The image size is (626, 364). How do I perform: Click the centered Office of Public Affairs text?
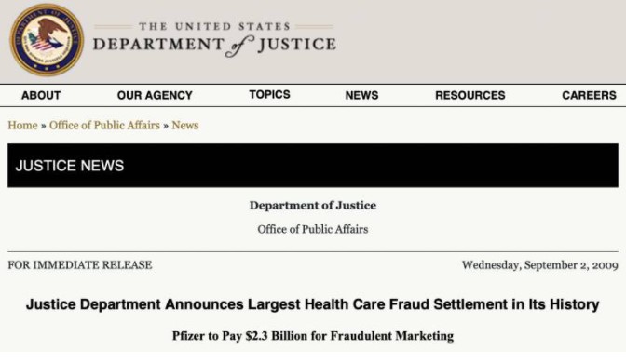[x=313, y=230]
